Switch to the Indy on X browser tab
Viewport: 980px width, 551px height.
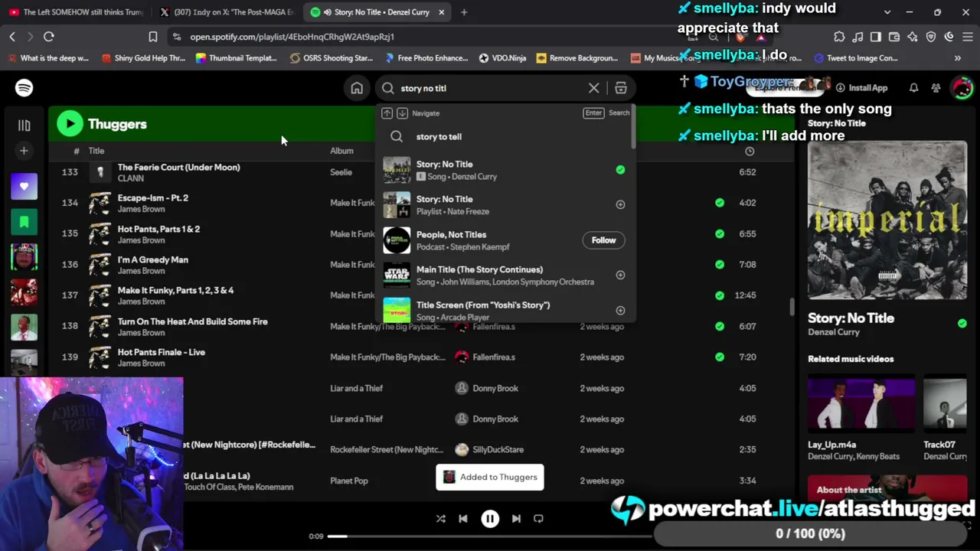pyautogui.click(x=227, y=12)
